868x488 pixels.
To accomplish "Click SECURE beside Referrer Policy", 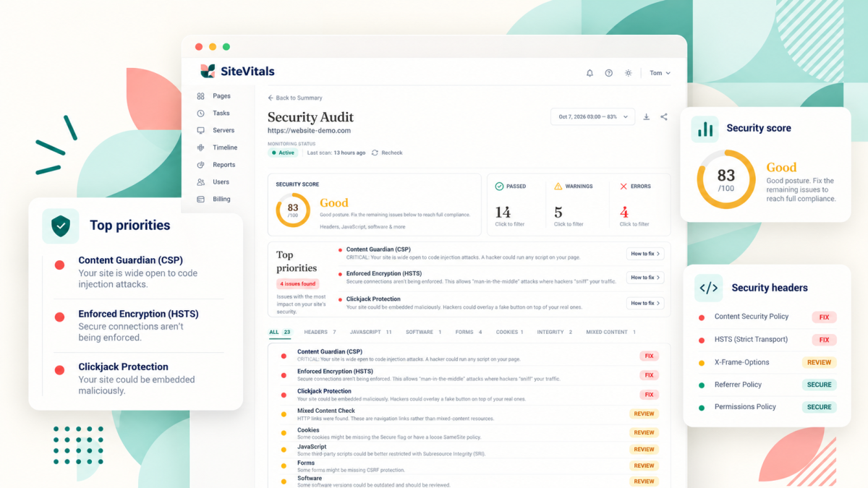I will tap(819, 385).
